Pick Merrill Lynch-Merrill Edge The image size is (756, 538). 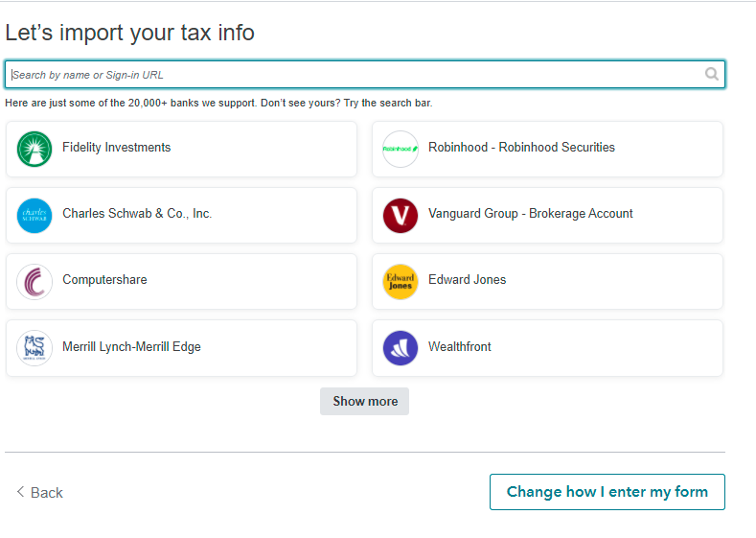coord(181,348)
